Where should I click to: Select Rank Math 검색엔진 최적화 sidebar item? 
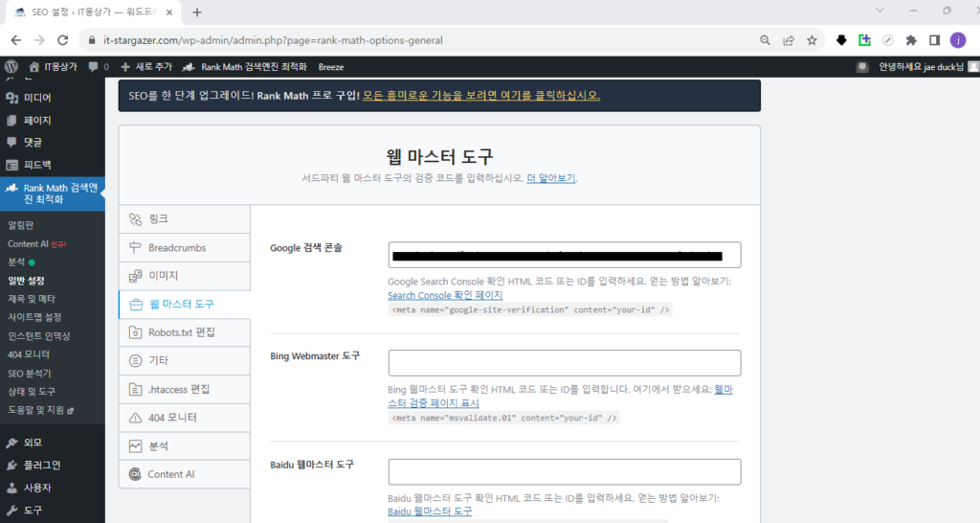[53, 193]
